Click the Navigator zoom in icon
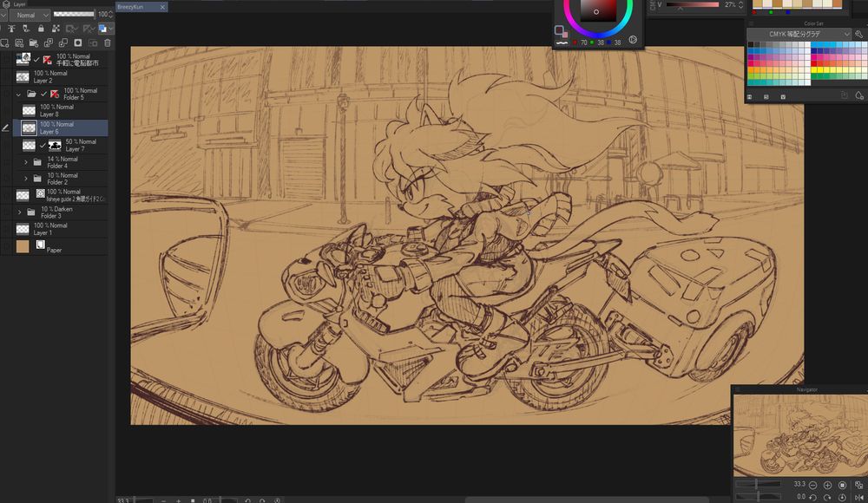This screenshot has width=868, height=503. pos(827,485)
